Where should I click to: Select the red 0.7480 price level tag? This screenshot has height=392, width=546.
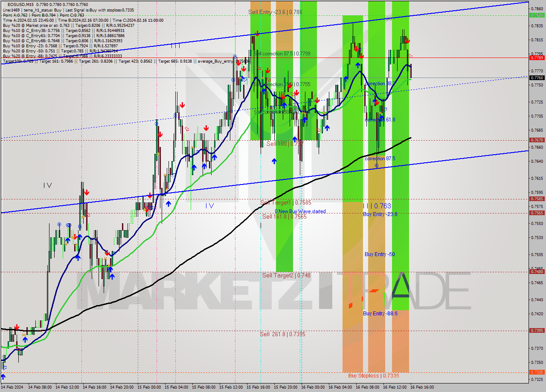tap(537, 272)
